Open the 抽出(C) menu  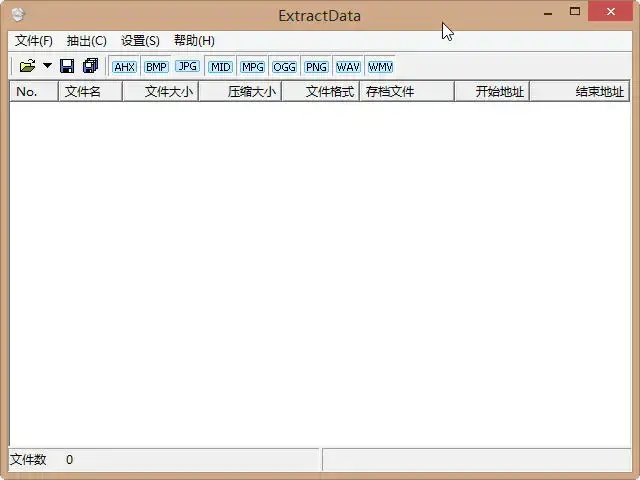coord(87,41)
